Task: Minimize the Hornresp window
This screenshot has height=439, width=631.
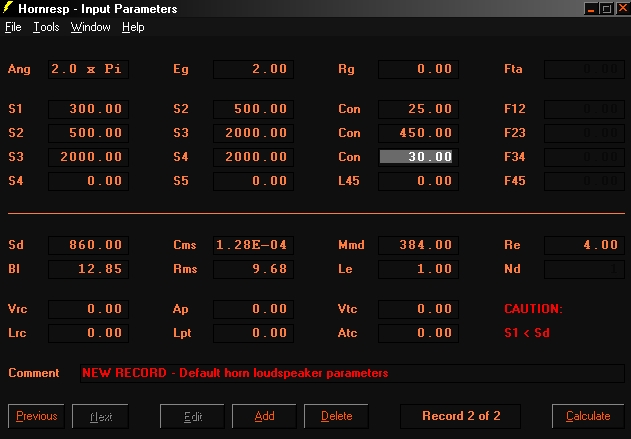Action: coord(591,8)
